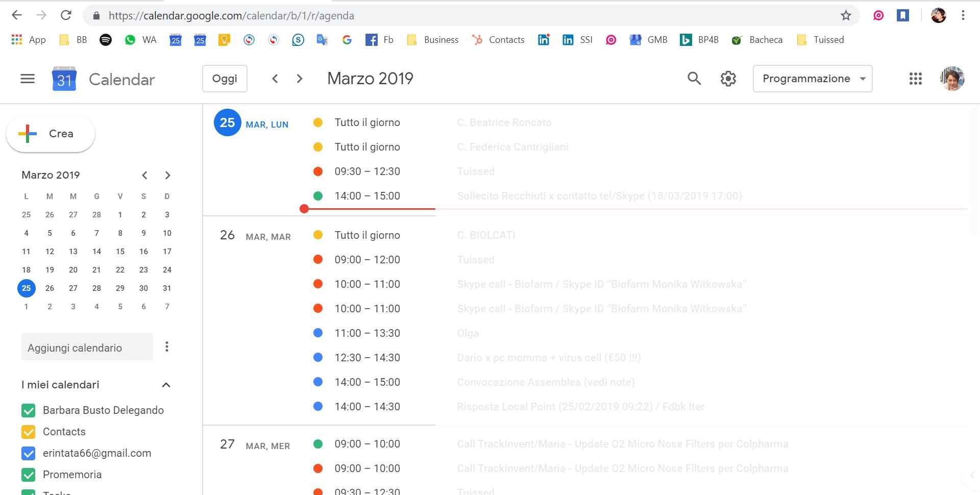Click the orange dot of 09:30 Tuissed event
The width and height of the screenshot is (980, 495).
pos(317,171)
